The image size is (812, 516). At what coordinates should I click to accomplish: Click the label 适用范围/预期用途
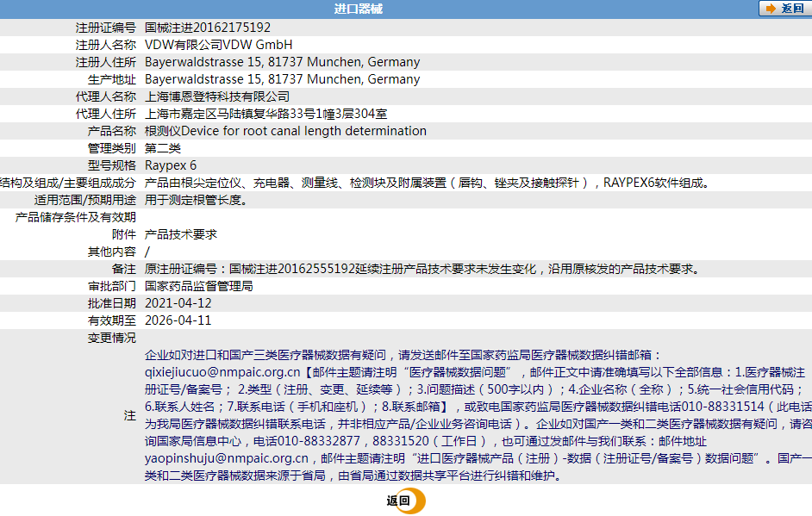(85, 200)
